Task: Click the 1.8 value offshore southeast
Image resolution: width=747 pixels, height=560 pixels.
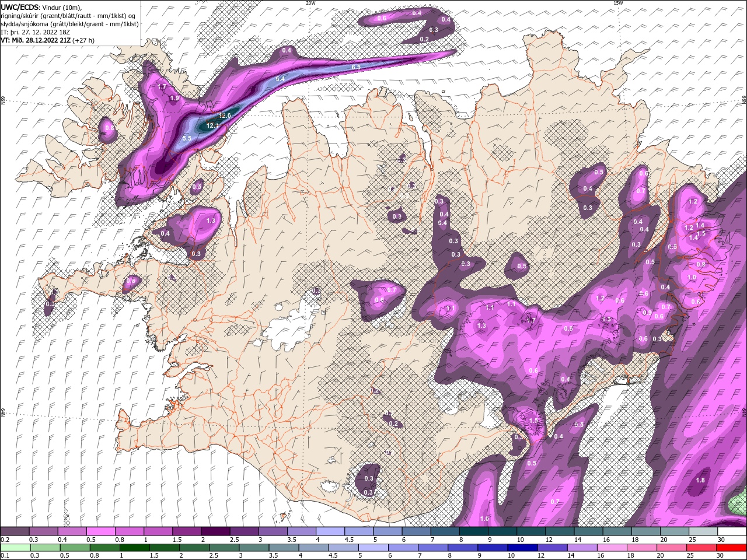Action: 701,480
